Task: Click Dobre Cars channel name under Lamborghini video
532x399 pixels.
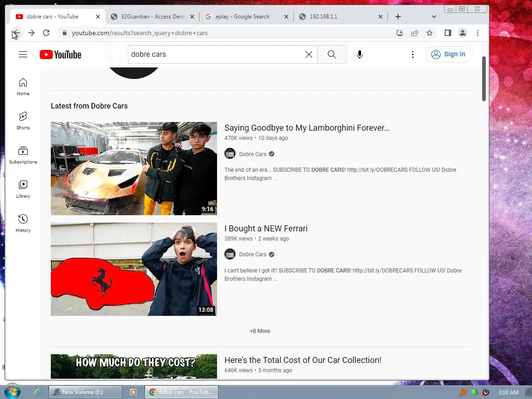Action: pyautogui.click(x=253, y=154)
